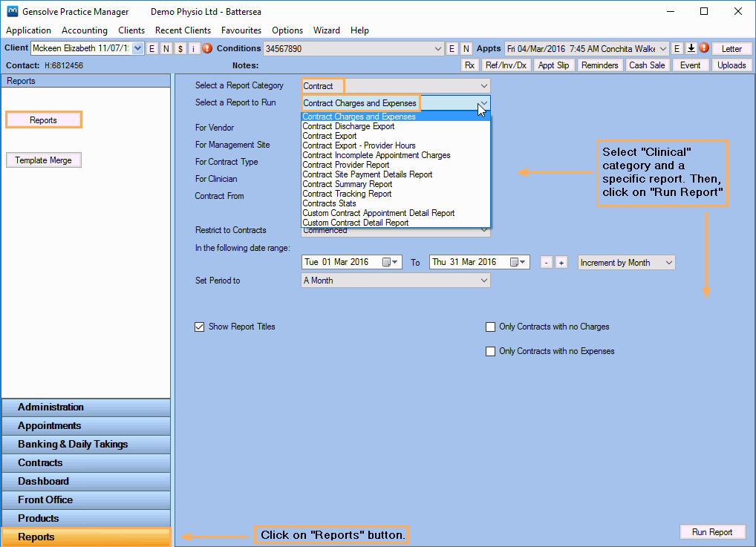Select Contract Summary Report from the list
This screenshot has height=547, width=756.
tap(347, 184)
